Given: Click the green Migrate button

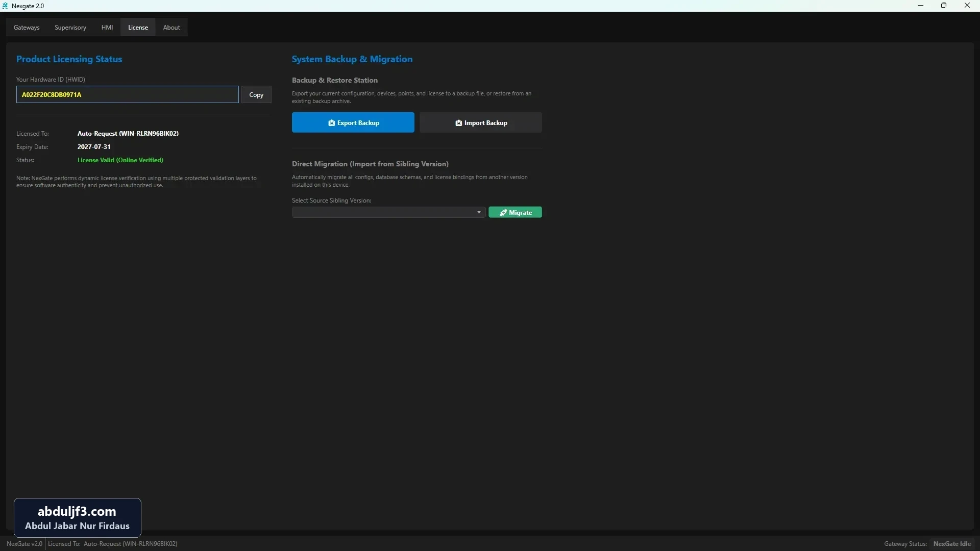Looking at the screenshot, I should [515, 212].
